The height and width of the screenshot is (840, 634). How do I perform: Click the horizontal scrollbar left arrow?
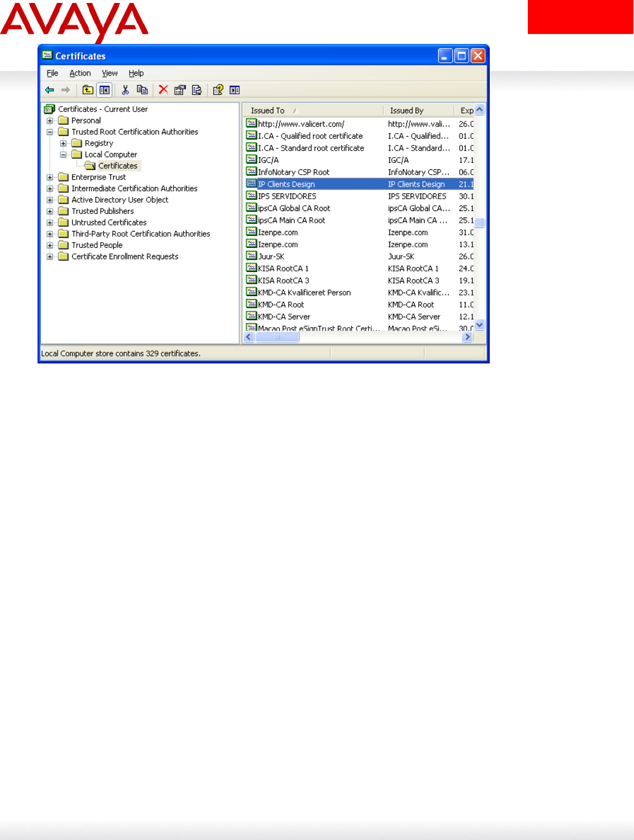click(x=249, y=337)
